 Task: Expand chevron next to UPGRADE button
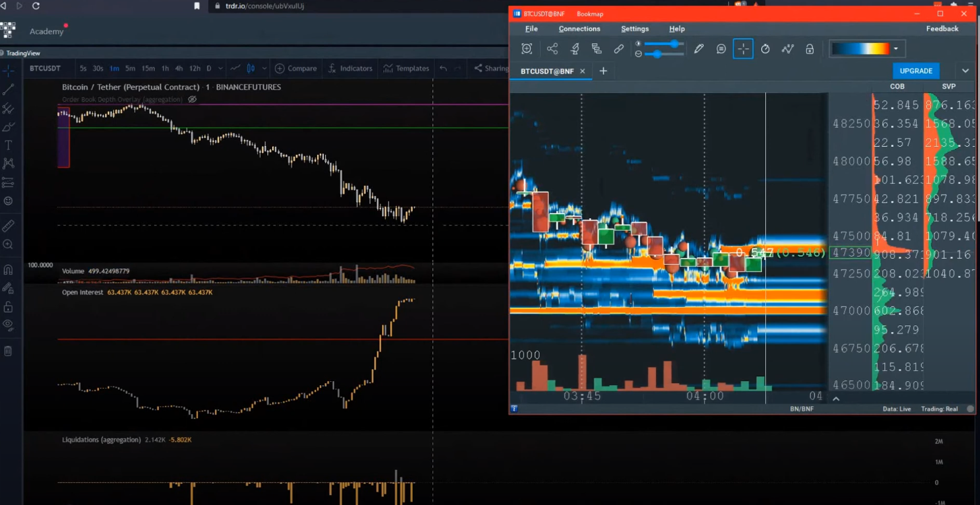pos(965,71)
